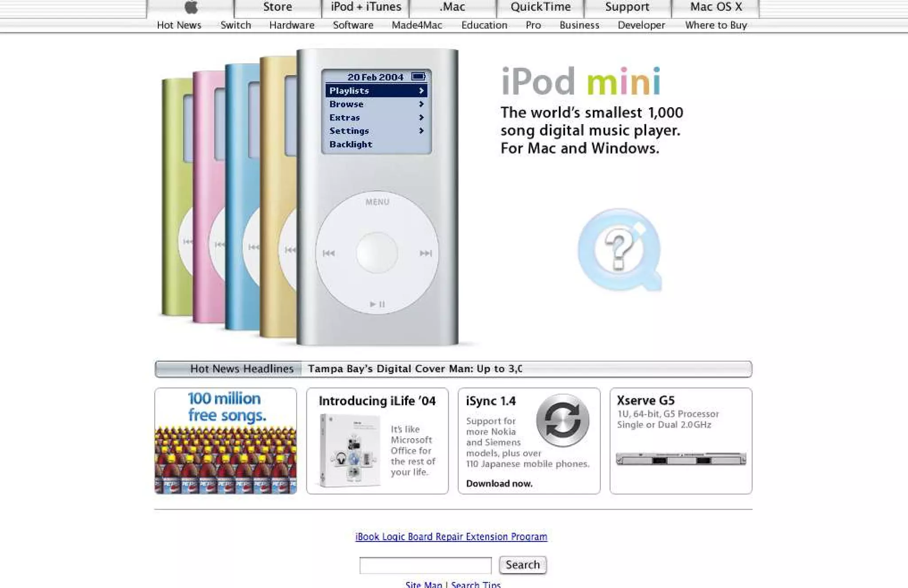Click the Xserve G5 rack server image

click(x=681, y=459)
